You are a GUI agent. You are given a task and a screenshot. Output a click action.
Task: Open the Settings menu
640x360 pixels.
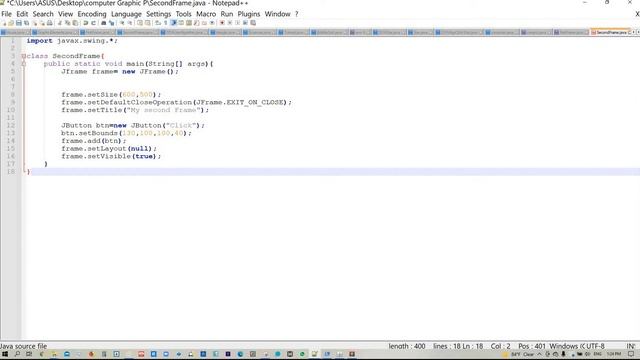click(x=158, y=14)
